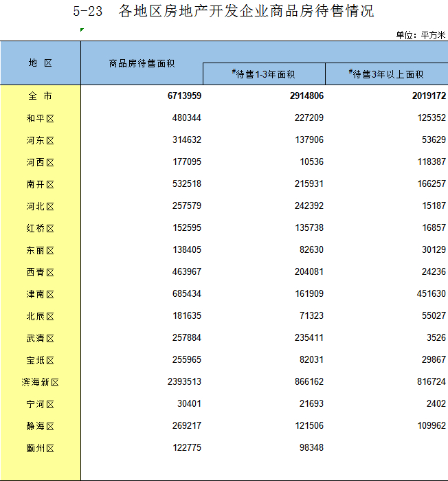This screenshot has height=481, width=448.
Task: Select the 待售1-3年面积 column header
Action: pyautogui.click(x=264, y=74)
